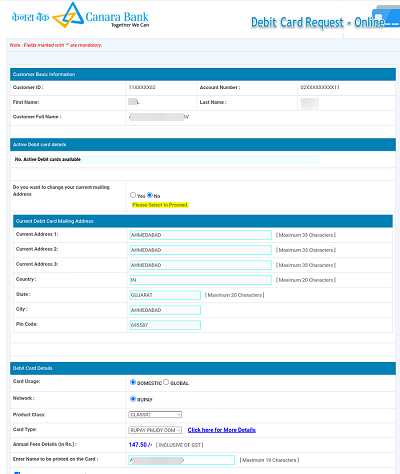The image size is (400, 474).
Task: Click the Current Address 3 field
Action: 201,265
